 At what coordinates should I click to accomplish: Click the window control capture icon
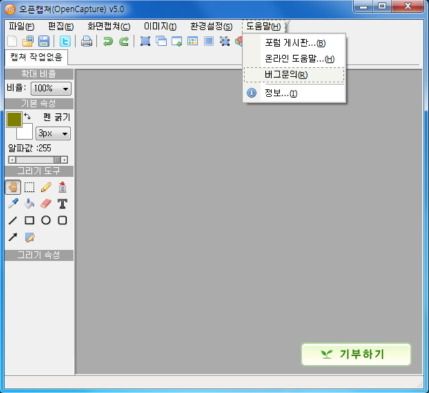coord(193,41)
